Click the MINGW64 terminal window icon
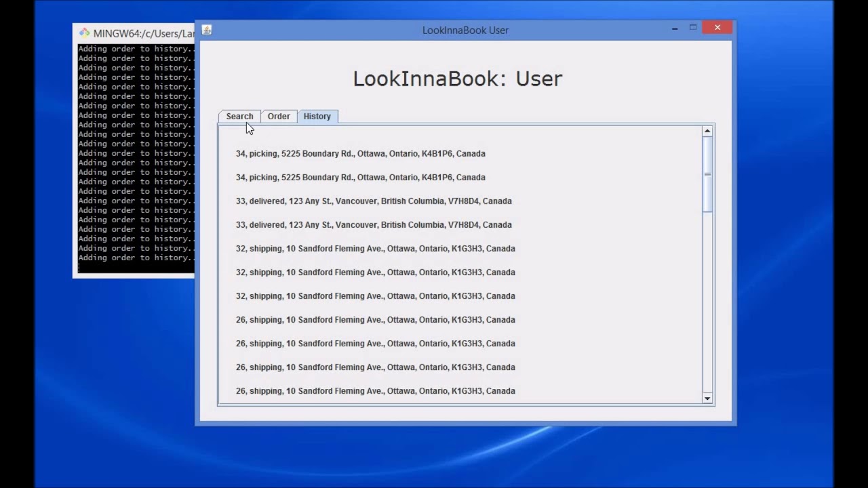The height and width of the screenshot is (488, 868). [x=84, y=33]
